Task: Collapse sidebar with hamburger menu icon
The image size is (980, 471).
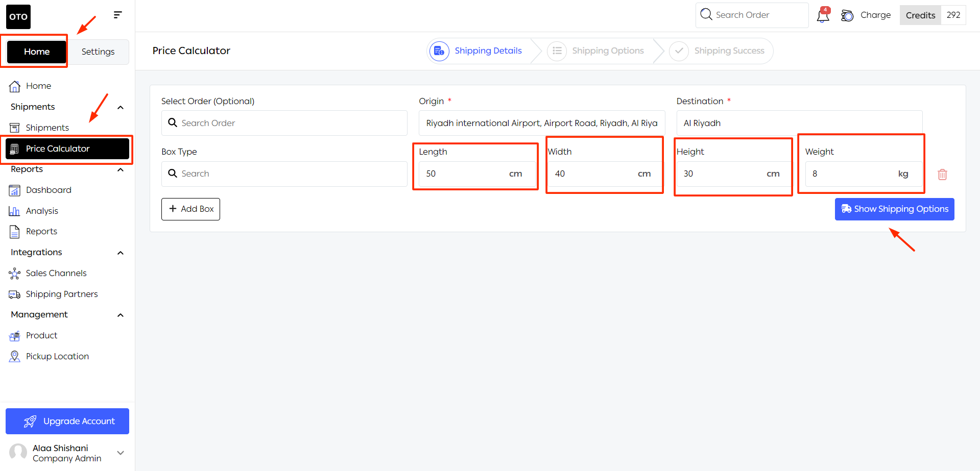Action: [x=117, y=15]
